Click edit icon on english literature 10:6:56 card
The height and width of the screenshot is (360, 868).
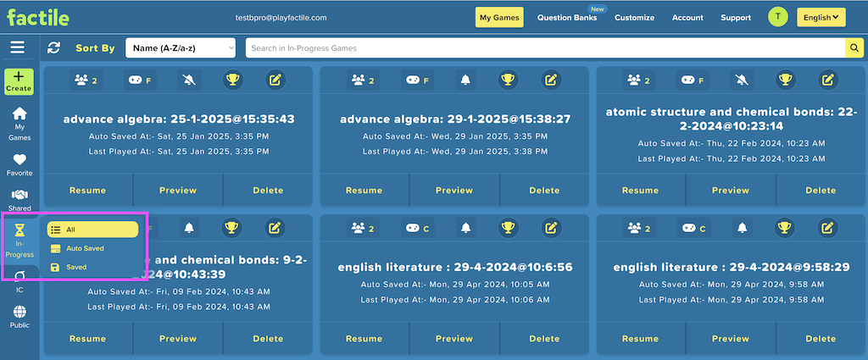click(x=550, y=227)
